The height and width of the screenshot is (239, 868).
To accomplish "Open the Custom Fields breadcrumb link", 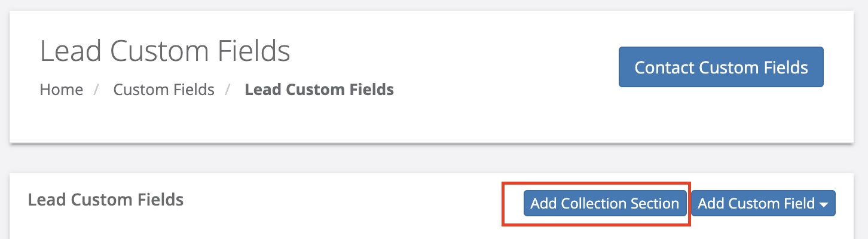I will 164,90.
